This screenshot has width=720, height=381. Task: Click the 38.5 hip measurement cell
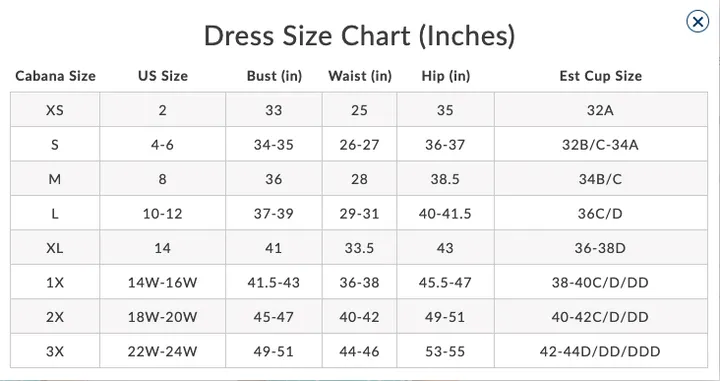click(x=445, y=179)
